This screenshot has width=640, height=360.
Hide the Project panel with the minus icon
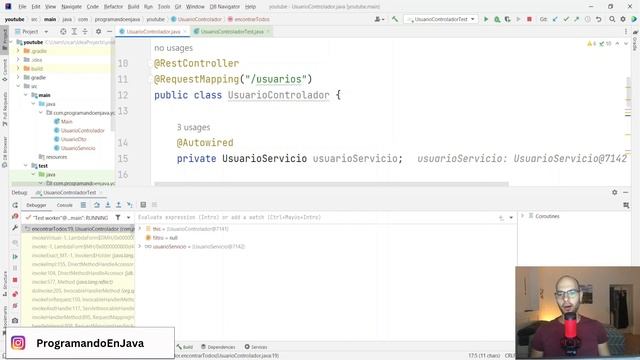point(109,31)
